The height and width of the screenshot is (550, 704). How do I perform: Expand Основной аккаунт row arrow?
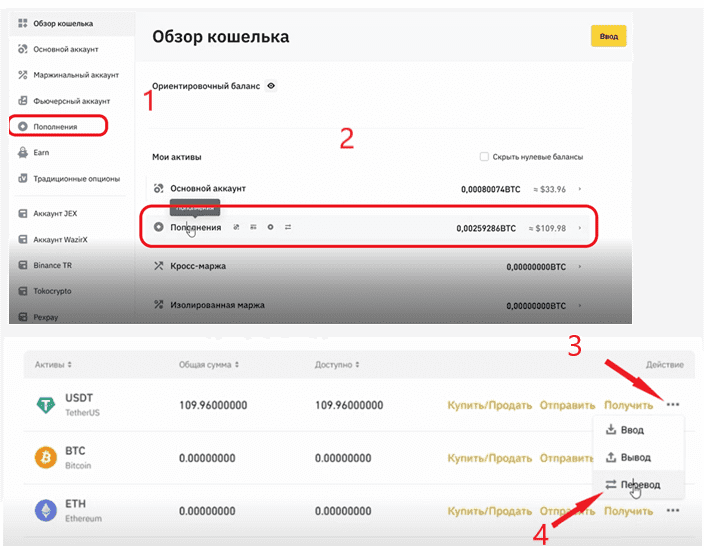[x=580, y=189]
